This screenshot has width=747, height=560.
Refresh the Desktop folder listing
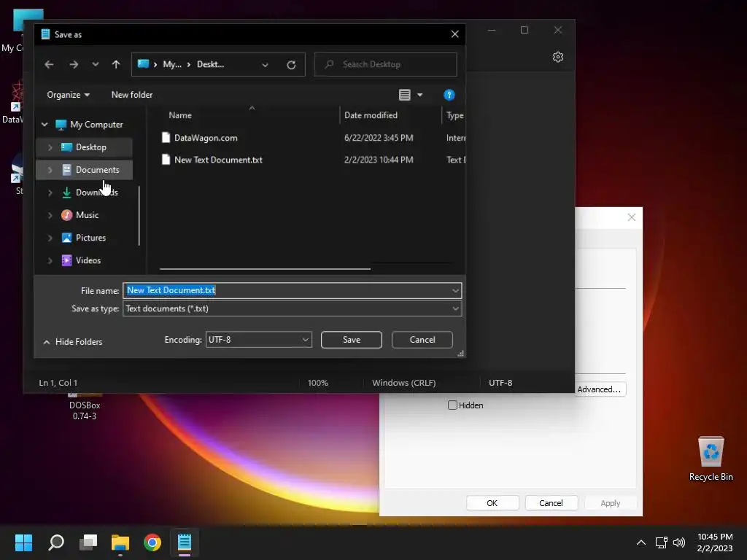291,65
